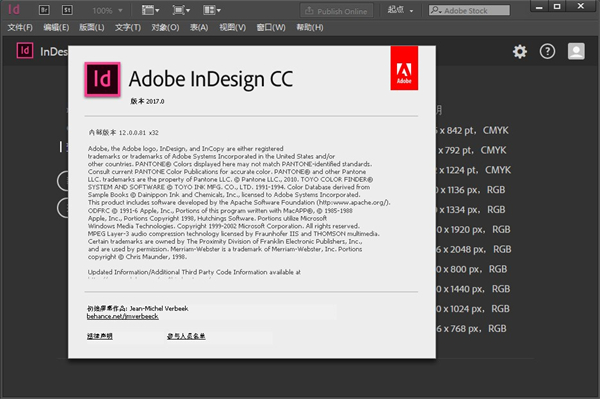Open Adobe Bridge via Br icon
This screenshot has height=399, width=600.
pos(44,10)
